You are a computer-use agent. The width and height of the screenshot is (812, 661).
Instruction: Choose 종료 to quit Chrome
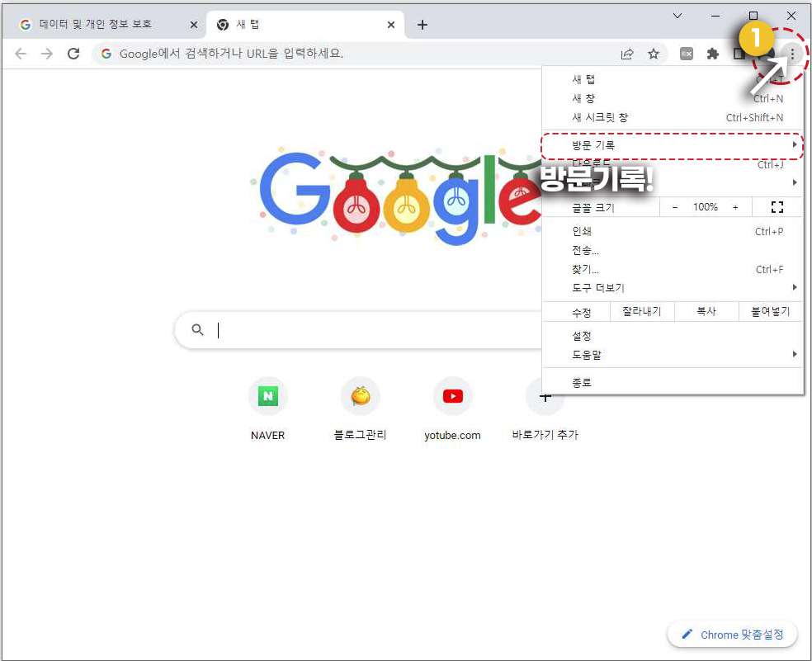pos(673,383)
